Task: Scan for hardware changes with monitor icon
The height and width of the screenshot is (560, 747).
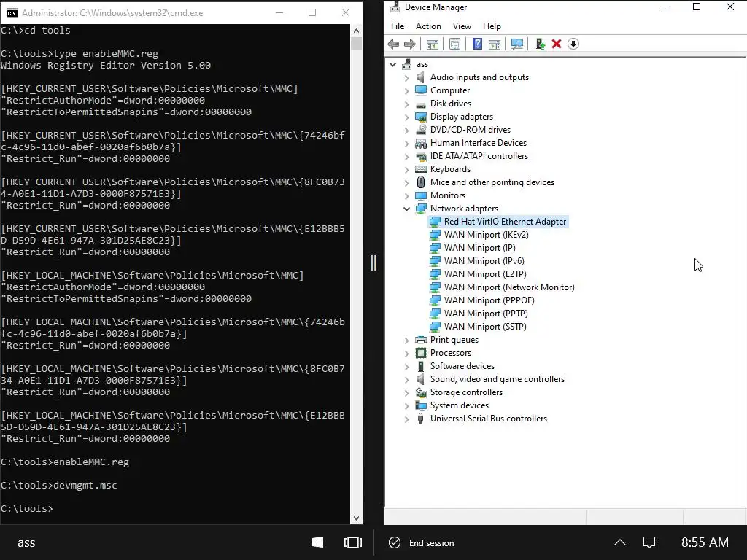Action: click(x=517, y=44)
